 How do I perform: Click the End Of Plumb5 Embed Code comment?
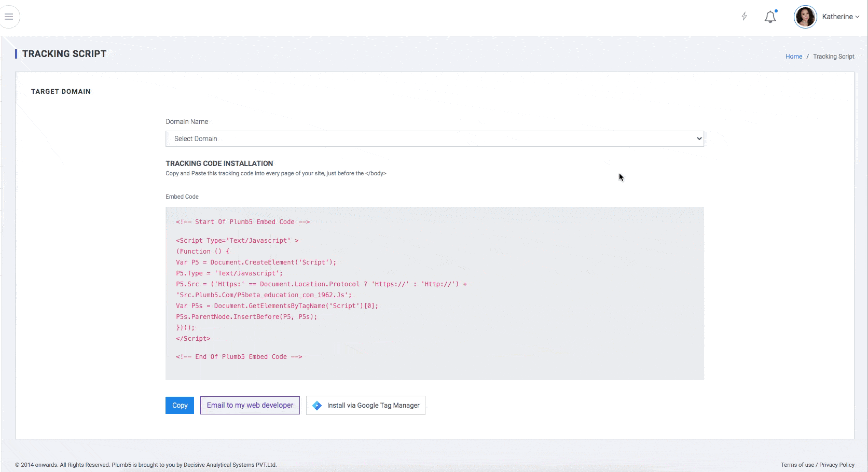(x=239, y=357)
